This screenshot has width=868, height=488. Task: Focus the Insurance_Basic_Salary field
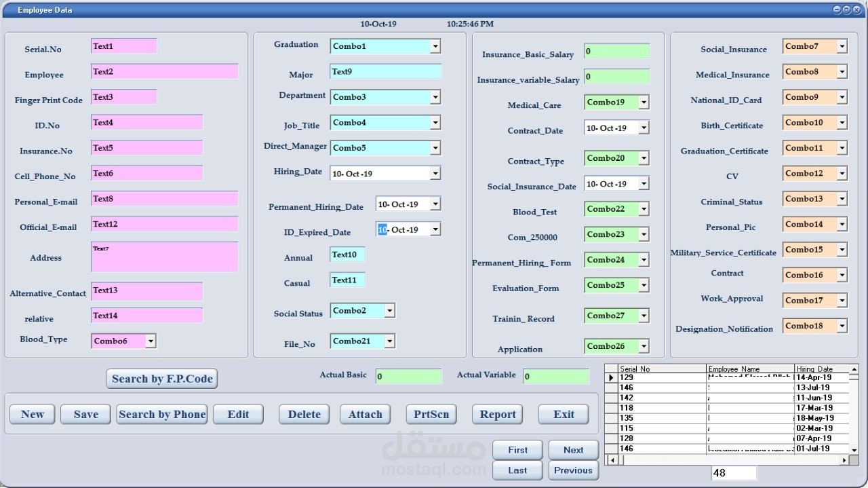tap(617, 52)
